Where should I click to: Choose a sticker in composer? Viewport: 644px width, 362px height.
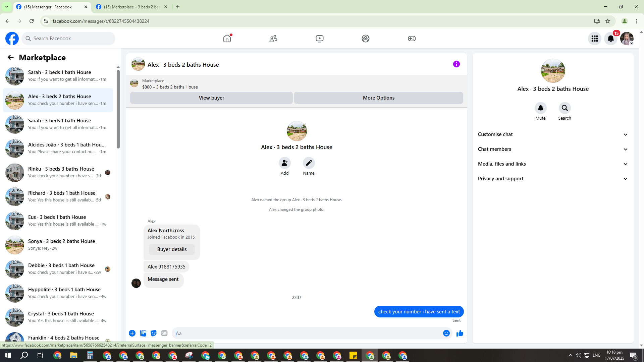154,333
